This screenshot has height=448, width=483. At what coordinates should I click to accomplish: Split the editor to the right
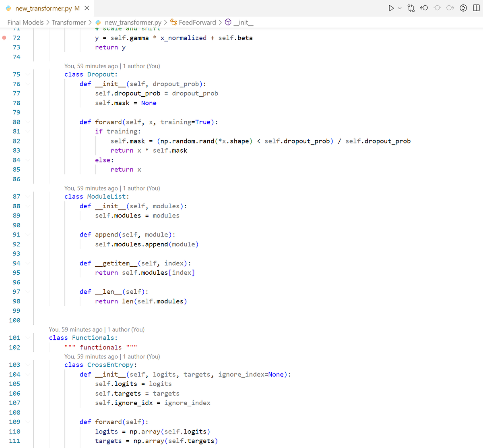(477, 8)
